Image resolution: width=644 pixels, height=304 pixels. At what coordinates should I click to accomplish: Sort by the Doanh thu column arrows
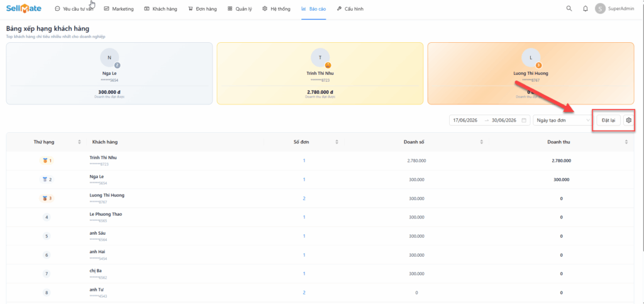626,142
